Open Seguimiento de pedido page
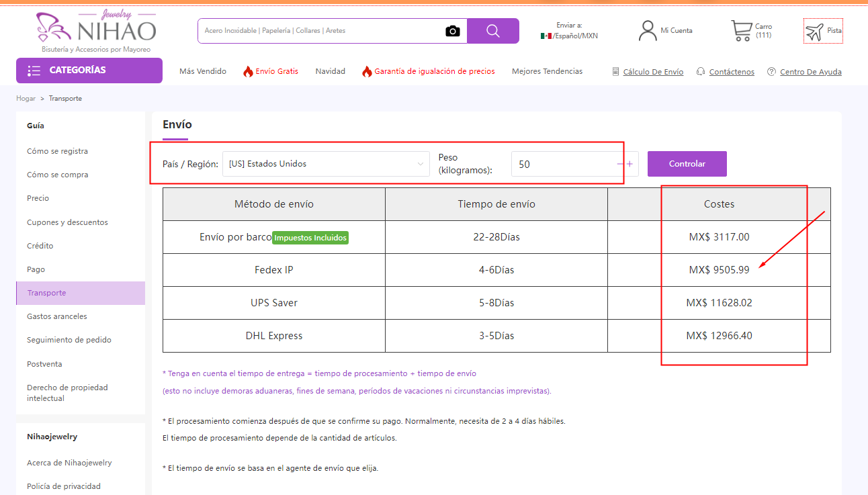Screen dimensions: 868x495 (69, 340)
